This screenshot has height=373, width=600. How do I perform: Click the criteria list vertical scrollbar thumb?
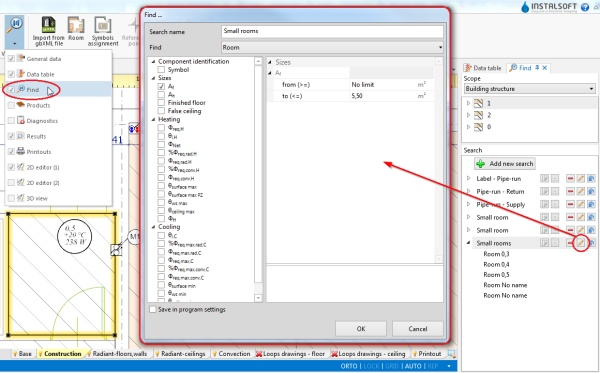tap(258, 174)
